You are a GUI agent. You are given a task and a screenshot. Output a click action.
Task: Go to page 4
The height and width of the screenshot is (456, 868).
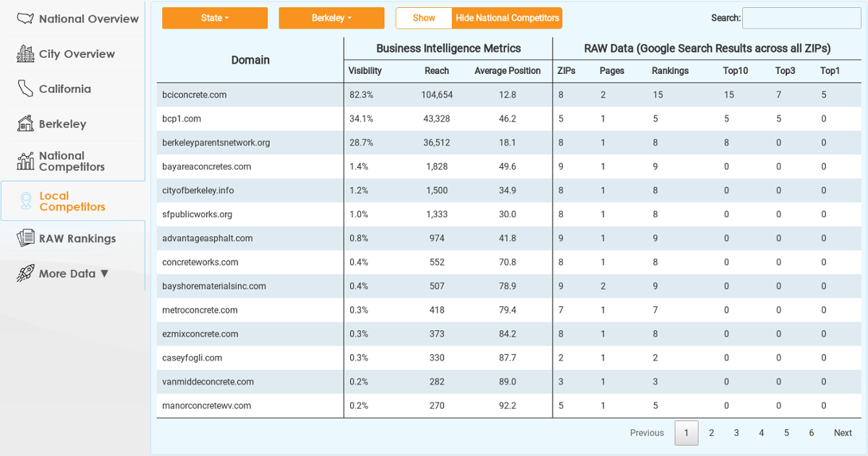pos(762,433)
